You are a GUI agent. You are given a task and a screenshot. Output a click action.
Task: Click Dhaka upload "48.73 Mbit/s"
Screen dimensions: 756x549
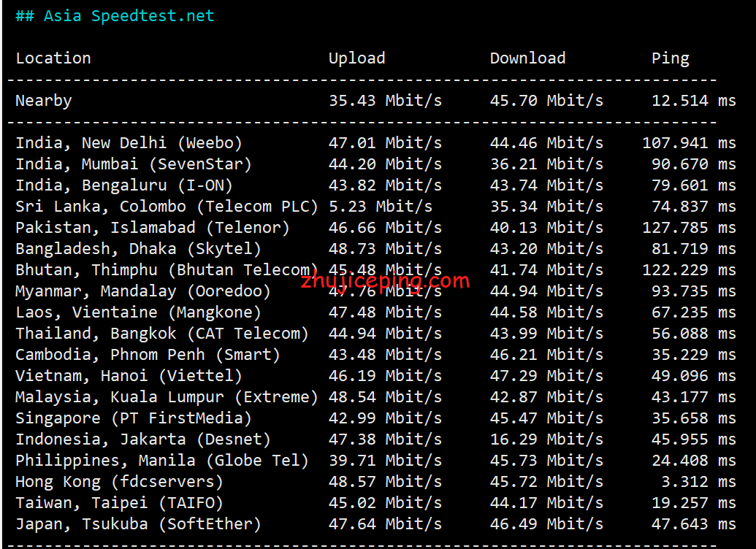point(385,249)
